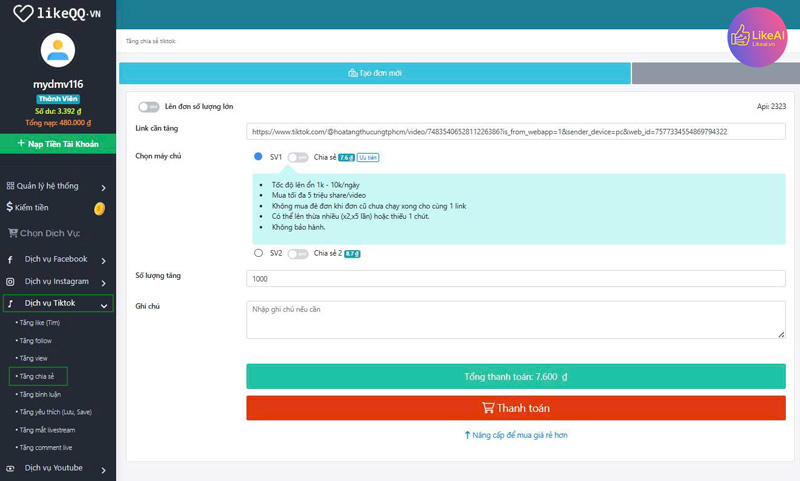The image size is (800, 481).
Task: Click the likeQQ heart logo
Action: [23, 14]
